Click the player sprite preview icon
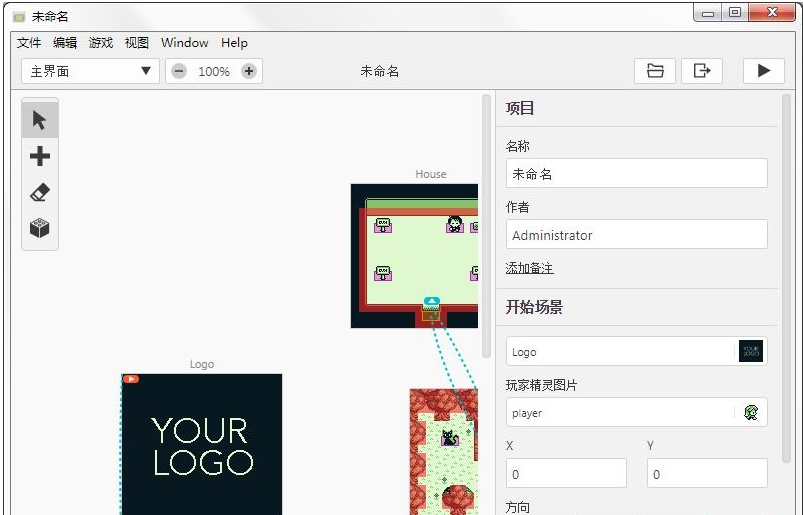The height and width of the screenshot is (515, 803). (751, 412)
